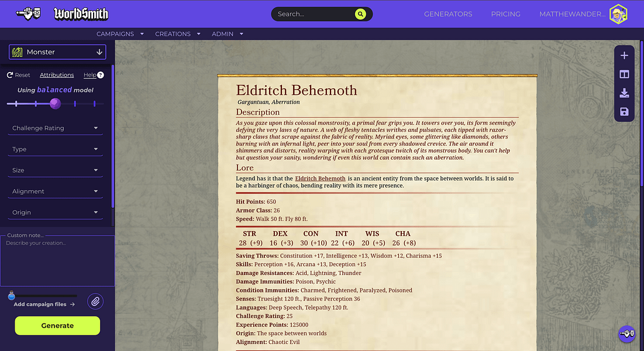Screen dimensions: 644x351
Task: Click the WorldSmith wordmark
Action: point(81,14)
